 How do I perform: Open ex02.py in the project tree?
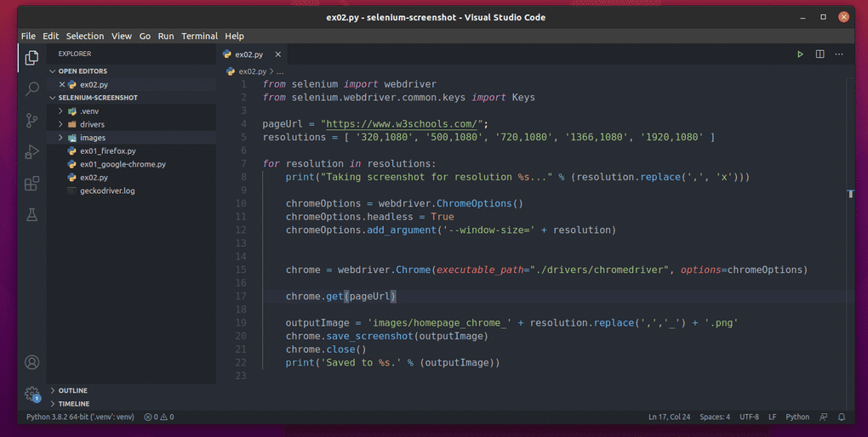pyautogui.click(x=94, y=178)
